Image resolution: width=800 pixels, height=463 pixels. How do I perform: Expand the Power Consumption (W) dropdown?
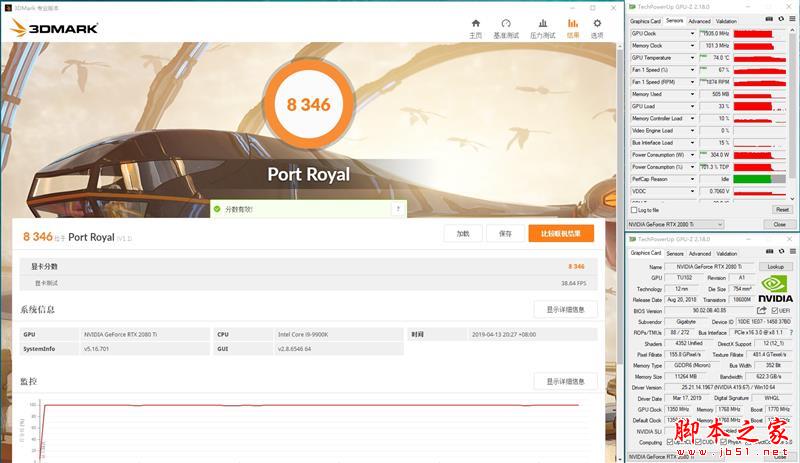coord(692,155)
